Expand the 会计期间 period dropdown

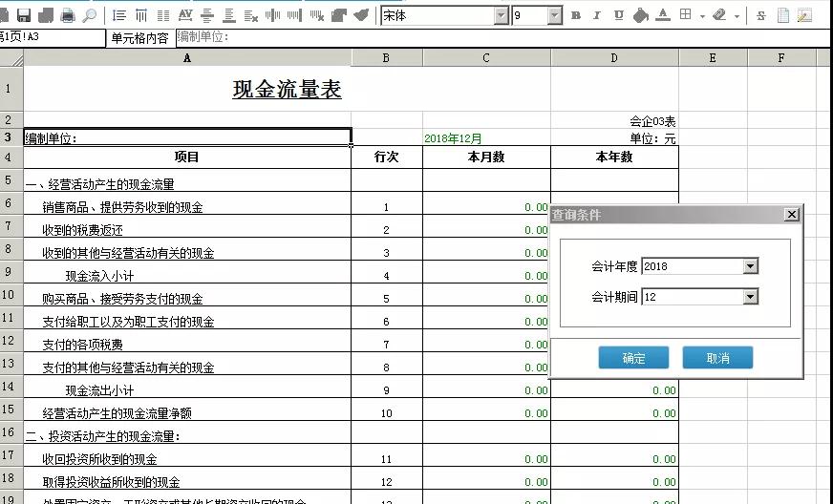[x=750, y=297]
